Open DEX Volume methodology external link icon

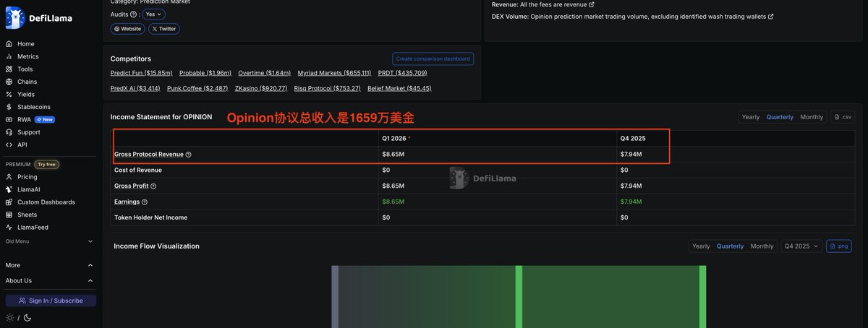[770, 17]
